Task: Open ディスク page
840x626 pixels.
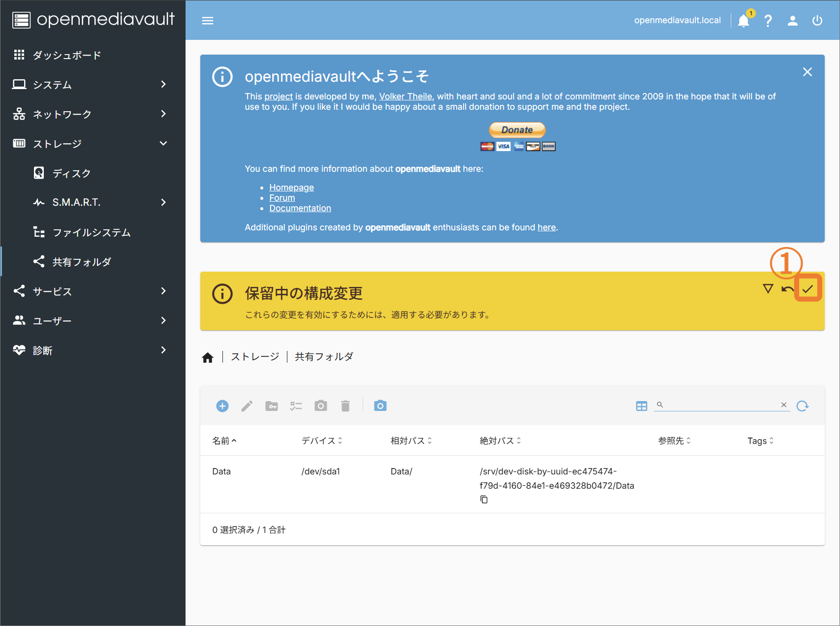Action: pyautogui.click(x=93, y=173)
